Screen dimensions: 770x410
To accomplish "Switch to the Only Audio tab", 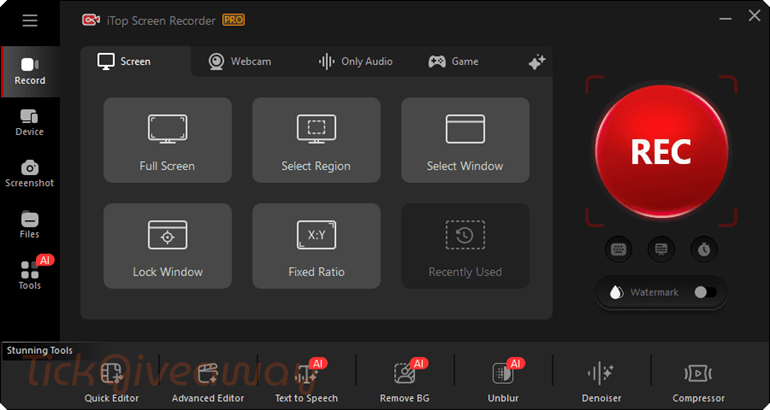I will pos(355,61).
